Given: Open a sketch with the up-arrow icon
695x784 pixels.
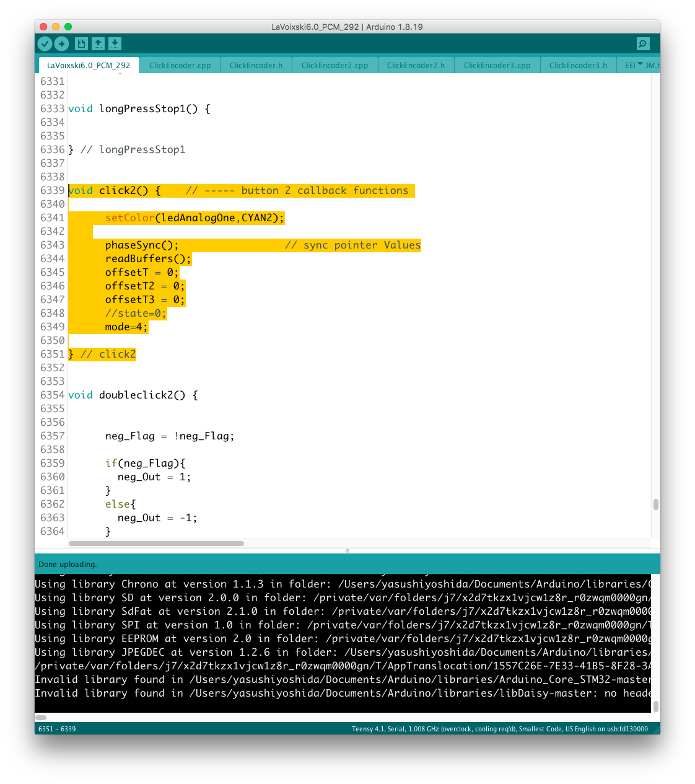Looking at the screenshot, I should point(98,43).
